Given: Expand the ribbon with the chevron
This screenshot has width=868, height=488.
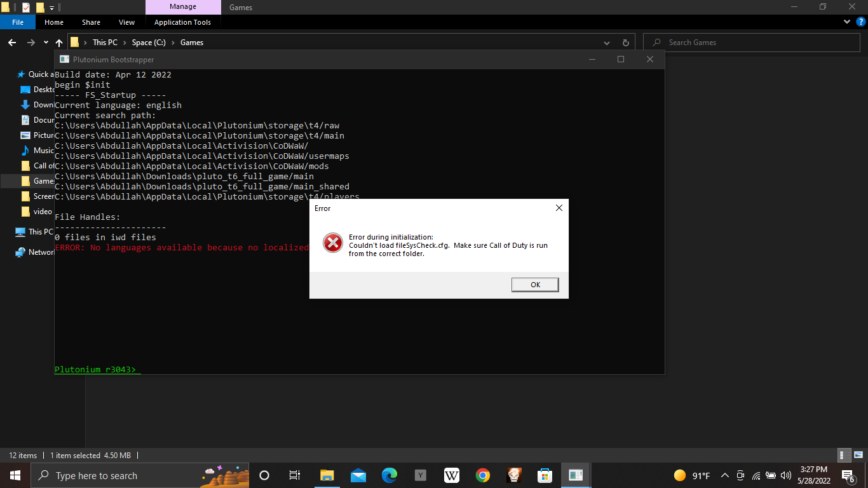Looking at the screenshot, I should (847, 22).
